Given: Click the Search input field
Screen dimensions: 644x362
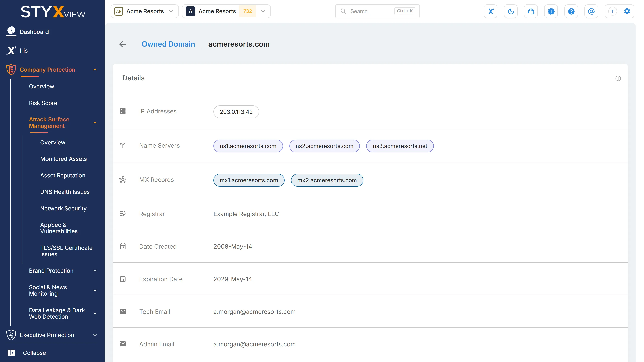Looking at the screenshot, I should tap(377, 11).
